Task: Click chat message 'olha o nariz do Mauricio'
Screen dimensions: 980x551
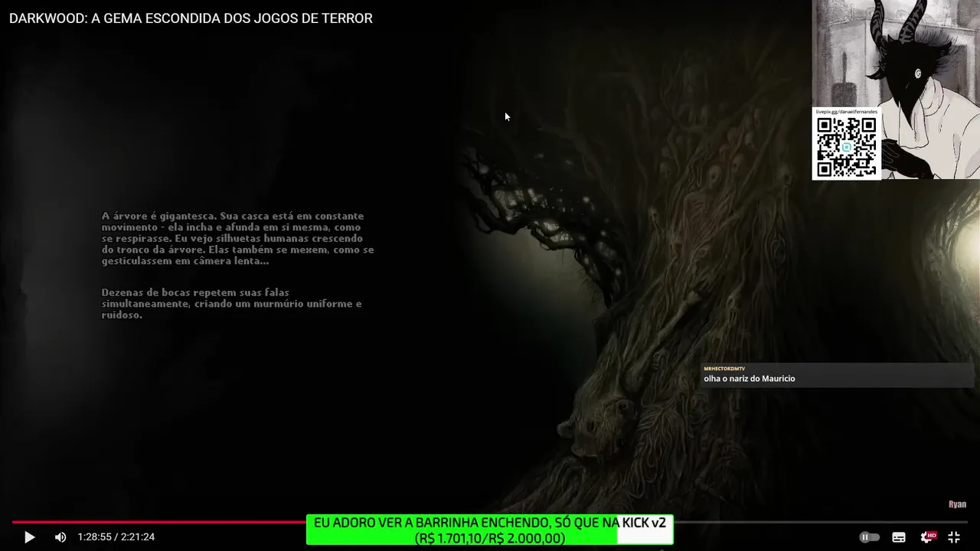Action: 750,379
